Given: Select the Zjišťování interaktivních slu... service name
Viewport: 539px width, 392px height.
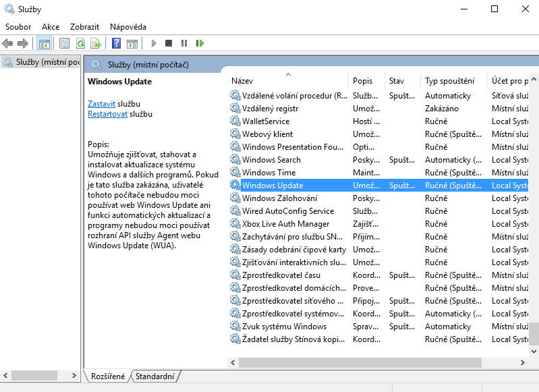Looking at the screenshot, I should point(294,262).
